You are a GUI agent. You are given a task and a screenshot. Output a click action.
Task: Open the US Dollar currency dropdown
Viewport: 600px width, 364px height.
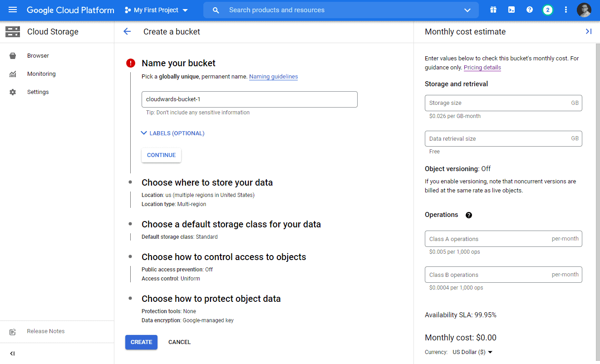coord(472,352)
